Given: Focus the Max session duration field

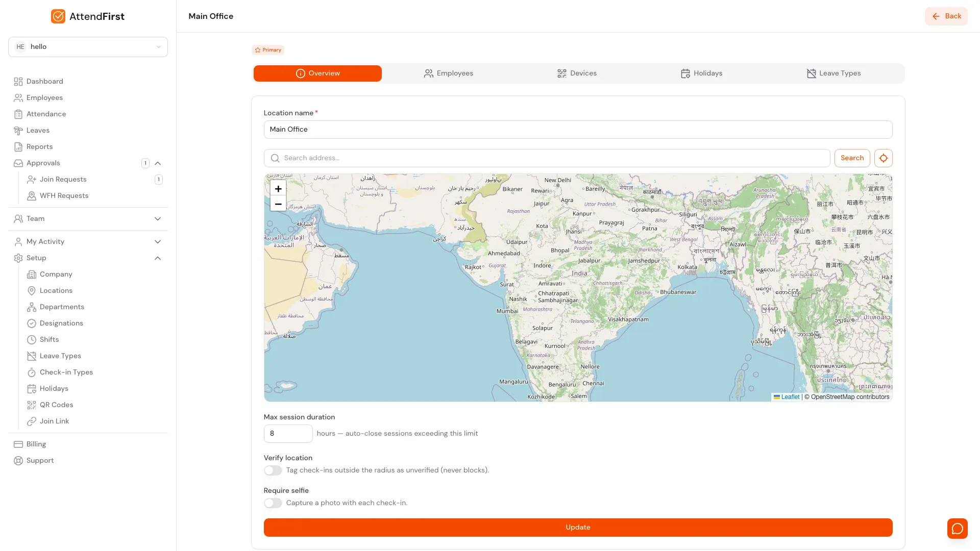Looking at the screenshot, I should pos(288,434).
